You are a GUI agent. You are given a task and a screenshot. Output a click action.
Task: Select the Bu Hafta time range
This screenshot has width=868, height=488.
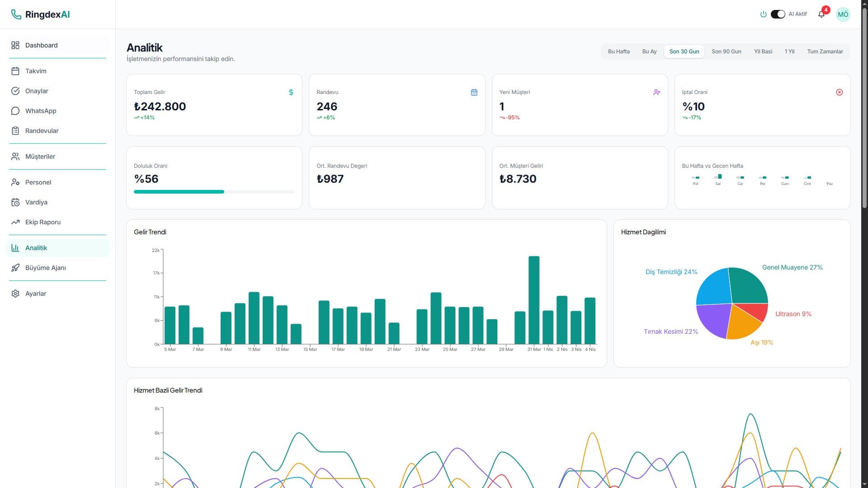[x=619, y=52]
